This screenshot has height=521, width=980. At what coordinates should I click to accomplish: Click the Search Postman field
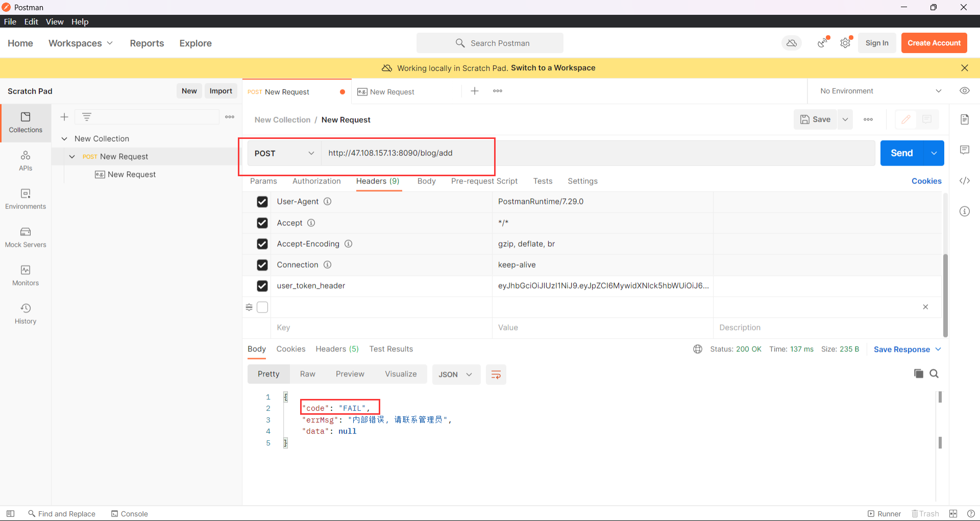tap(490, 43)
